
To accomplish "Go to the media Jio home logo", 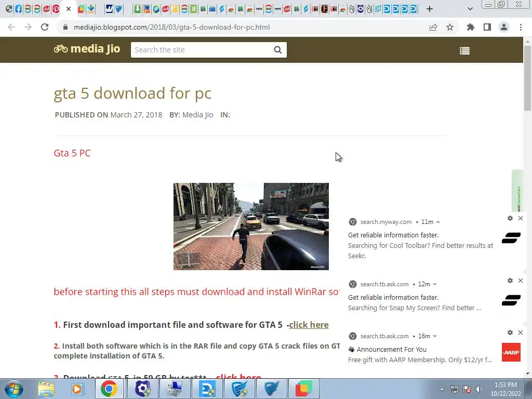I will point(87,49).
